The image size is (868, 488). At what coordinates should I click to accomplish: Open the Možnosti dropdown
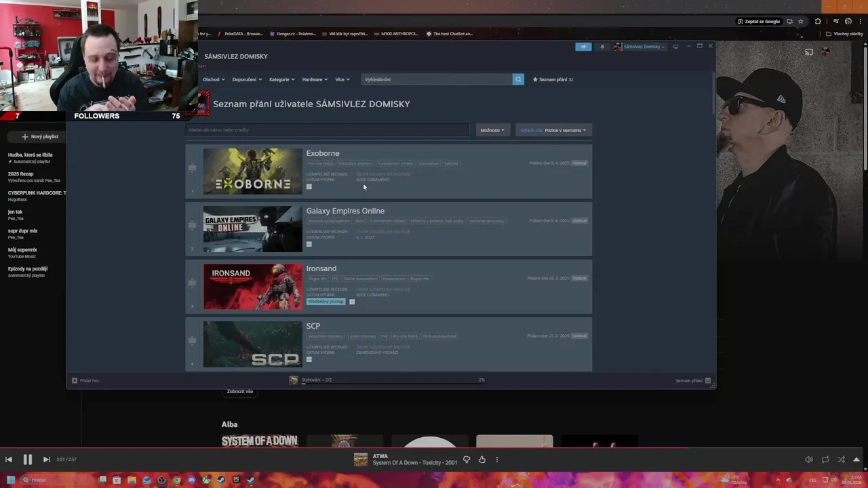492,130
